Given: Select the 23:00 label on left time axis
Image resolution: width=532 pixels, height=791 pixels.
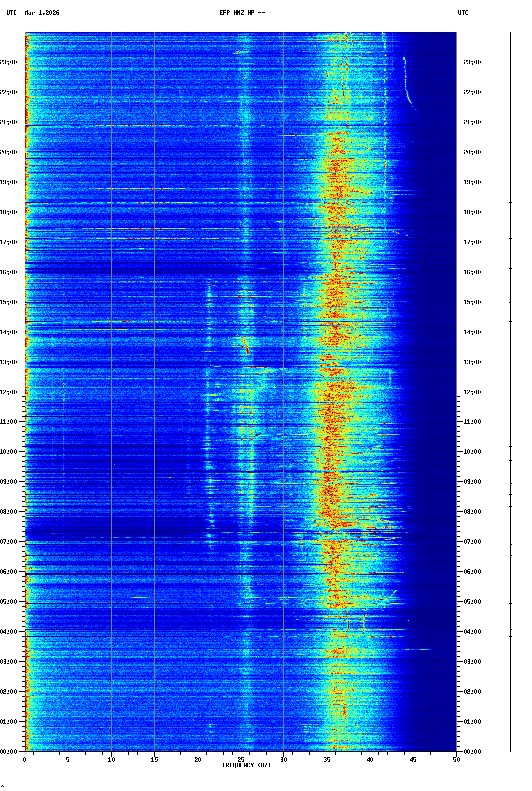Looking at the screenshot, I should pyautogui.click(x=8, y=62).
